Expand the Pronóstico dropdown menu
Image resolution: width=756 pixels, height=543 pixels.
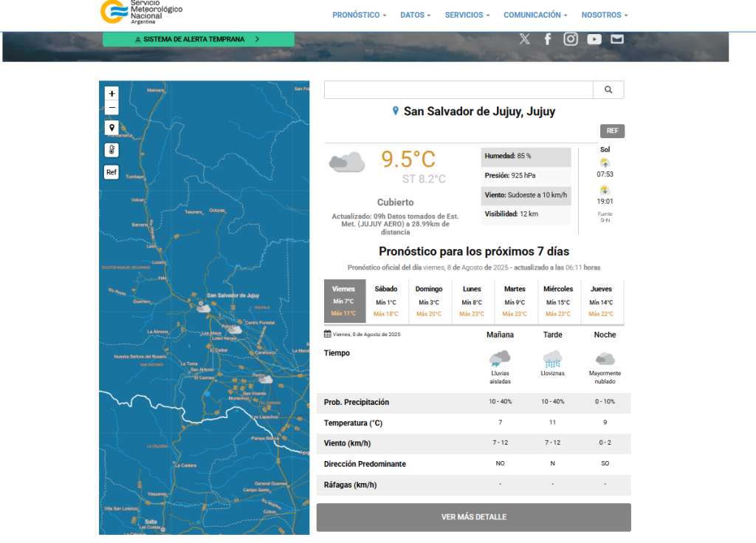tap(359, 15)
